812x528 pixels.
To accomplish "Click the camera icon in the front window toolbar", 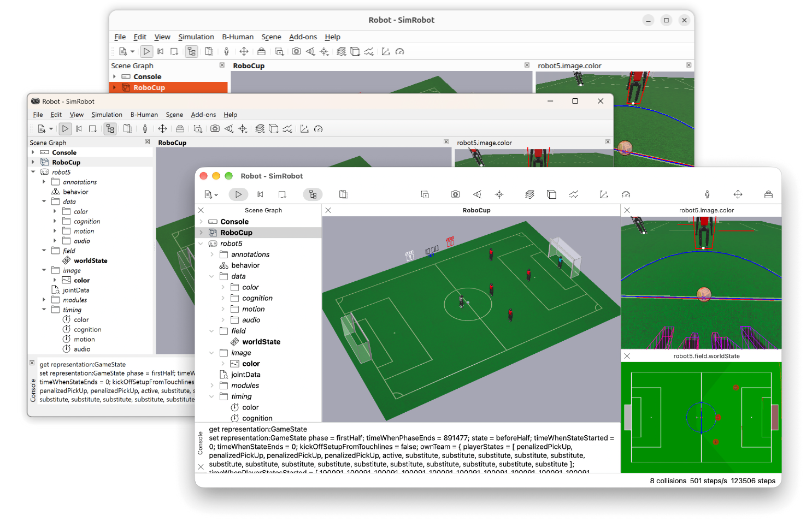I will [x=455, y=194].
